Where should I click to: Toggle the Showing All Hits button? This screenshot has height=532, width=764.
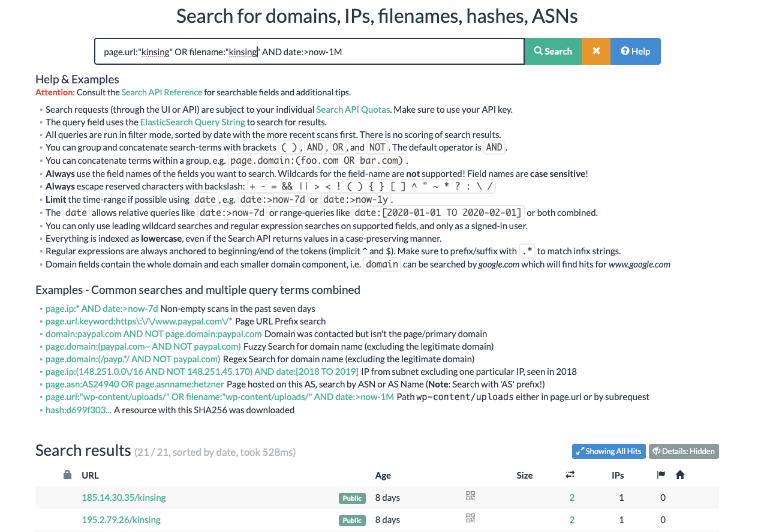(x=608, y=451)
